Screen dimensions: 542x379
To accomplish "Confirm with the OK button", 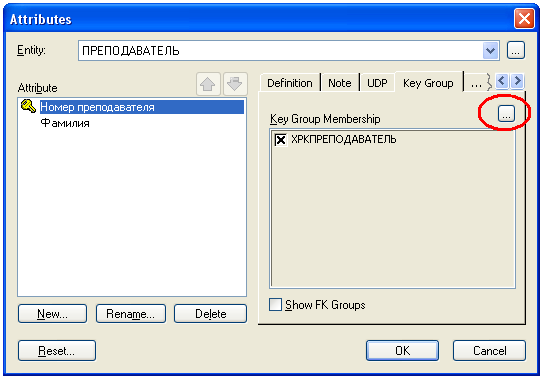I will point(402,350).
